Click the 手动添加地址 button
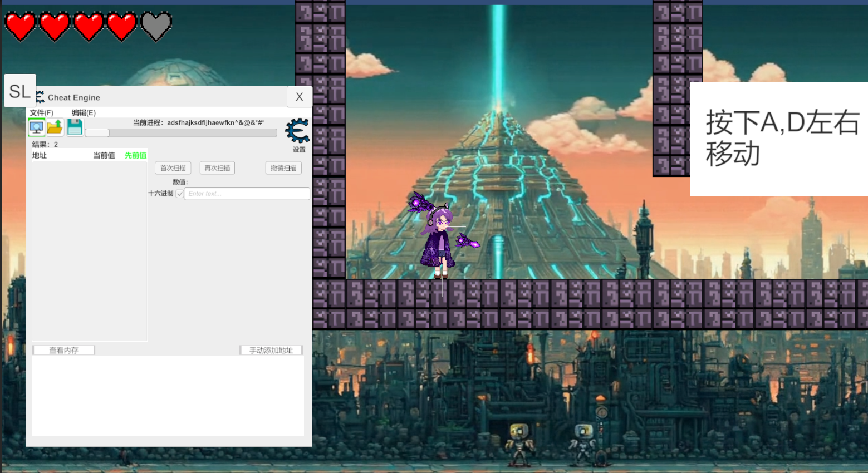The image size is (868, 473). (x=271, y=350)
